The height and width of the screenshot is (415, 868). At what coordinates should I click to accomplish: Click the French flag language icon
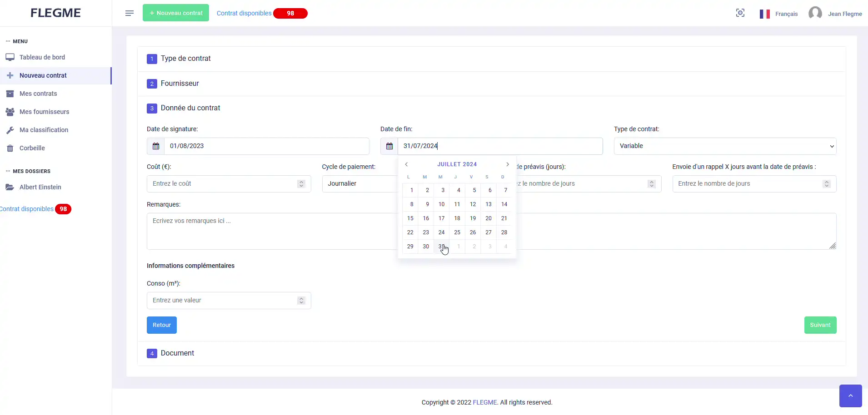click(x=764, y=14)
